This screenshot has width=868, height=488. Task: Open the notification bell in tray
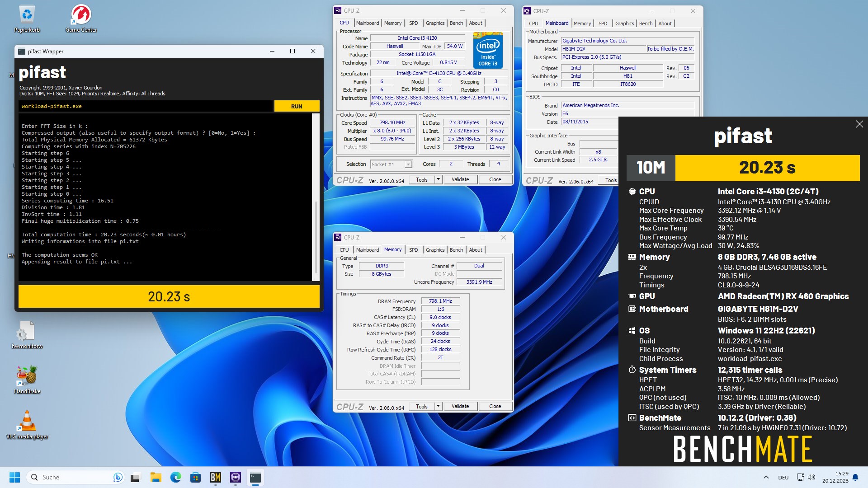pyautogui.click(x=855, y=477)
